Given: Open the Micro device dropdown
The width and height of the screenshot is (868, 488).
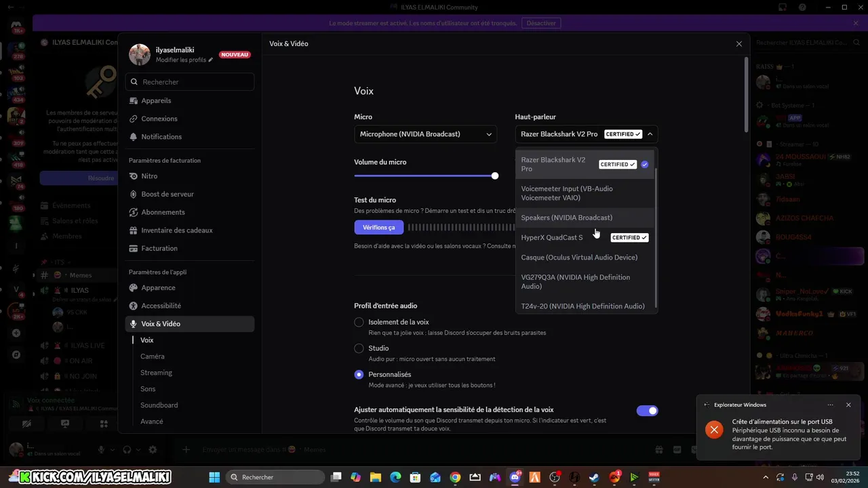Looking at the screenshot, I should (x=425, y=134).
